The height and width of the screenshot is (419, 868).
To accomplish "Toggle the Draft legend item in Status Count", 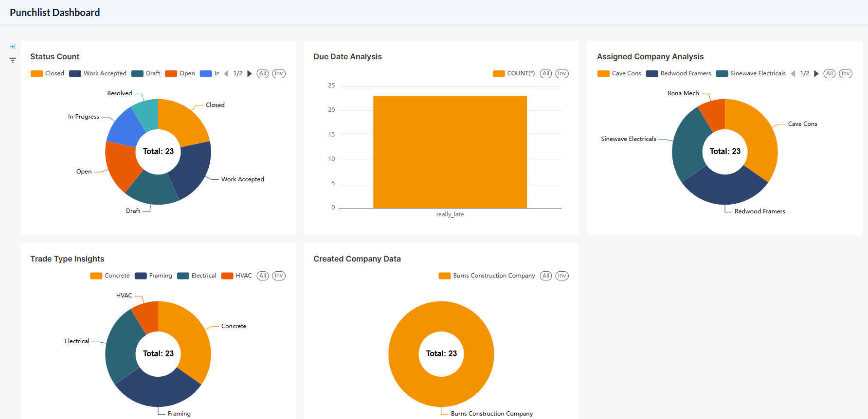I will coord(146,73).
